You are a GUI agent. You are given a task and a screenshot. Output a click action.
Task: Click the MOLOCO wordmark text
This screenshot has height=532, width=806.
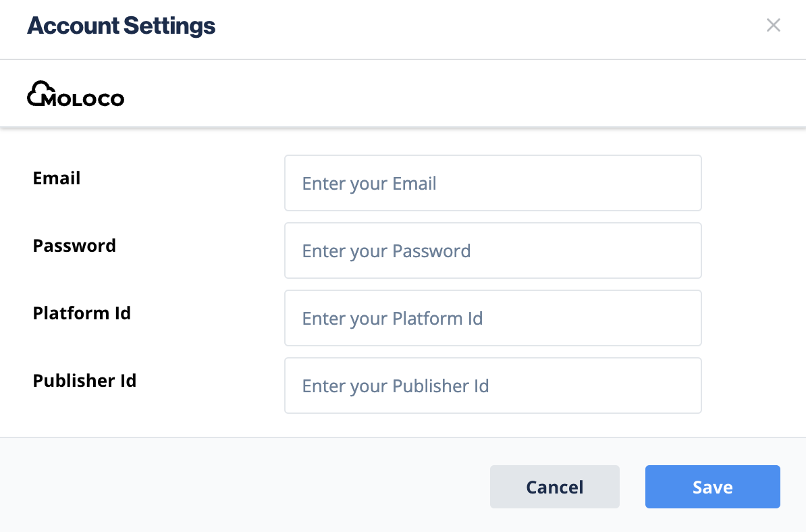pyautogui.click(x=84, y=100)
